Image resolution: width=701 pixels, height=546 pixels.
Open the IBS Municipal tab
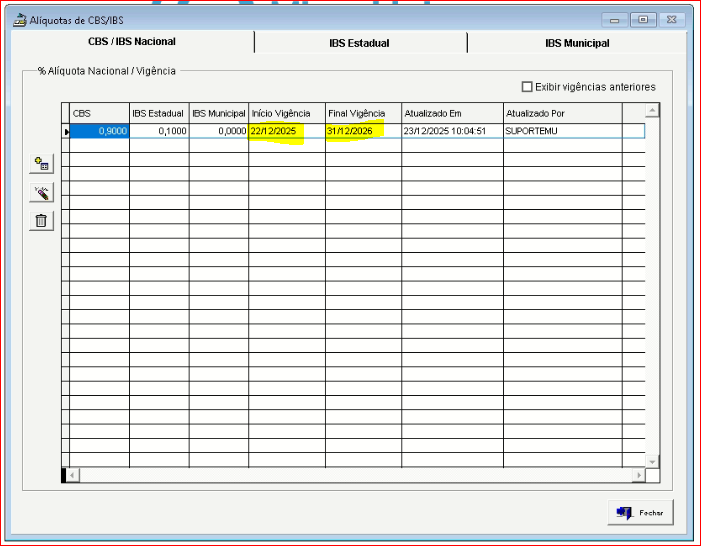[576, 43]
